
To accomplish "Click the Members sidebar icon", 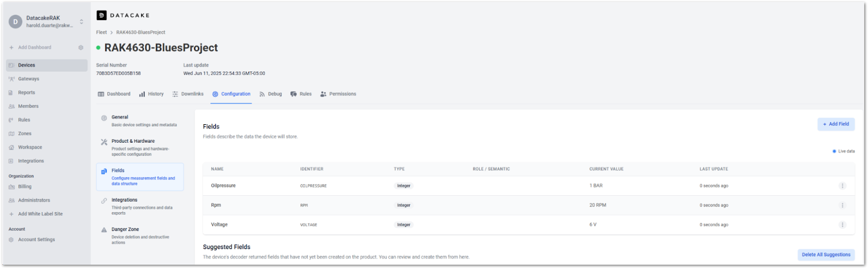I will 11,106.
